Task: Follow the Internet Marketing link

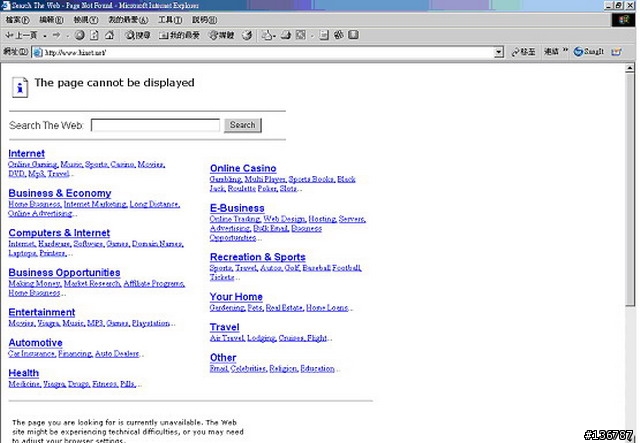Action: coord(95,204)
